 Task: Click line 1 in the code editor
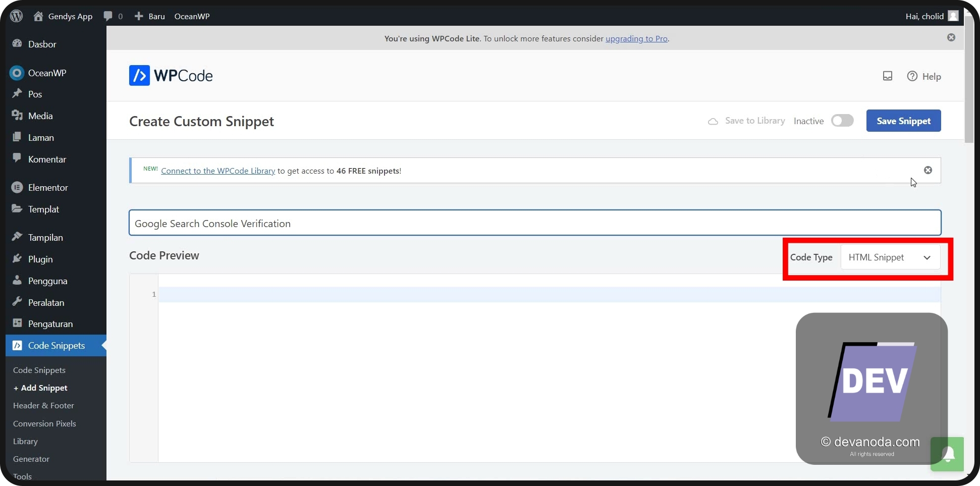coord(549,294)
